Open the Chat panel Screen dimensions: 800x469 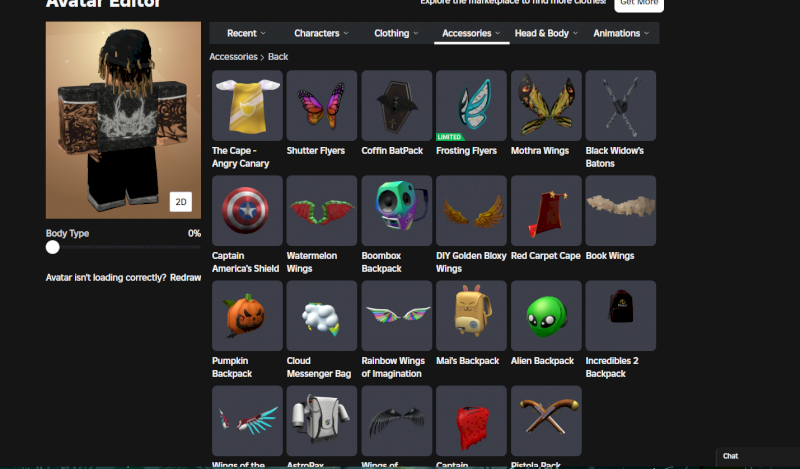click(758, 456)
